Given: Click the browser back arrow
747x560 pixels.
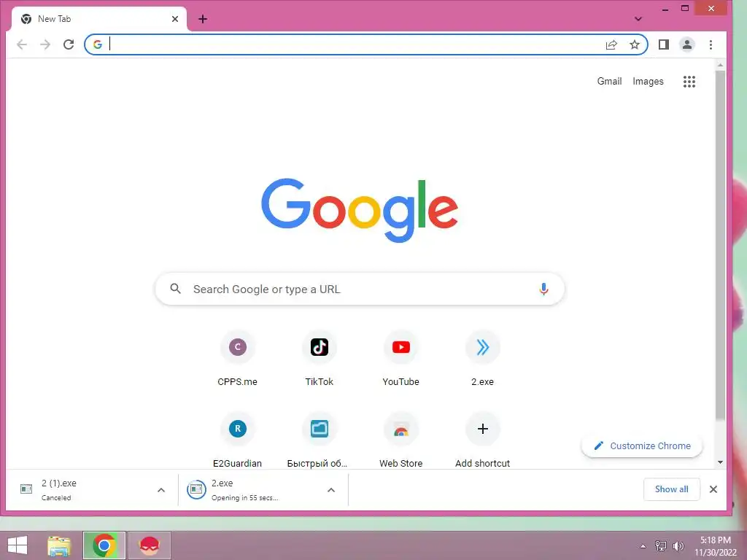Looking at the screenshot, I should tap(22, 44).
